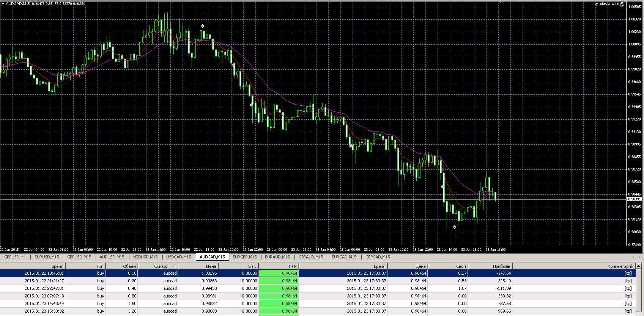Click the 0.97890 price scale label
The width and height of the screenshot is (644, 316).
(634, 244)
